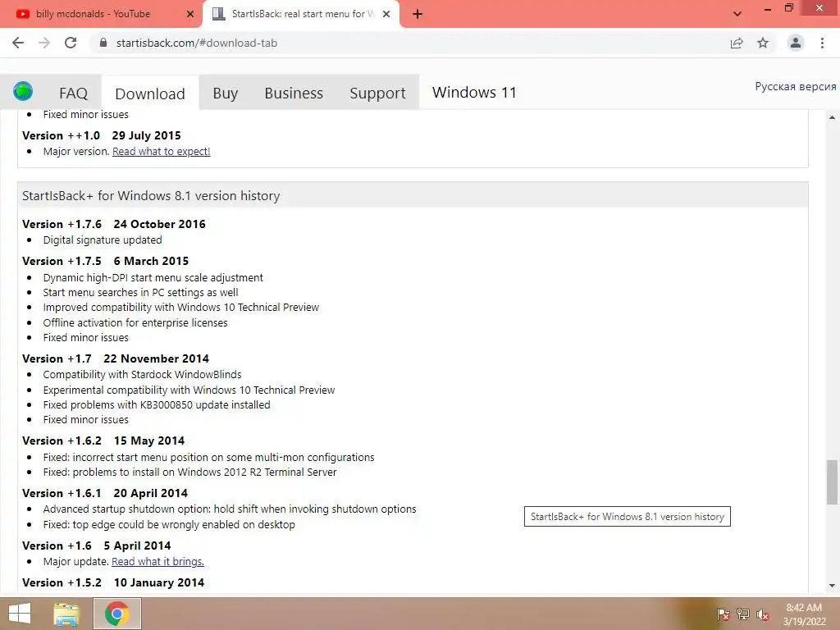Click Dynamic high-DPI start menu scale adjustment
The width and height of the screenshot is (840, 630).
153,277
